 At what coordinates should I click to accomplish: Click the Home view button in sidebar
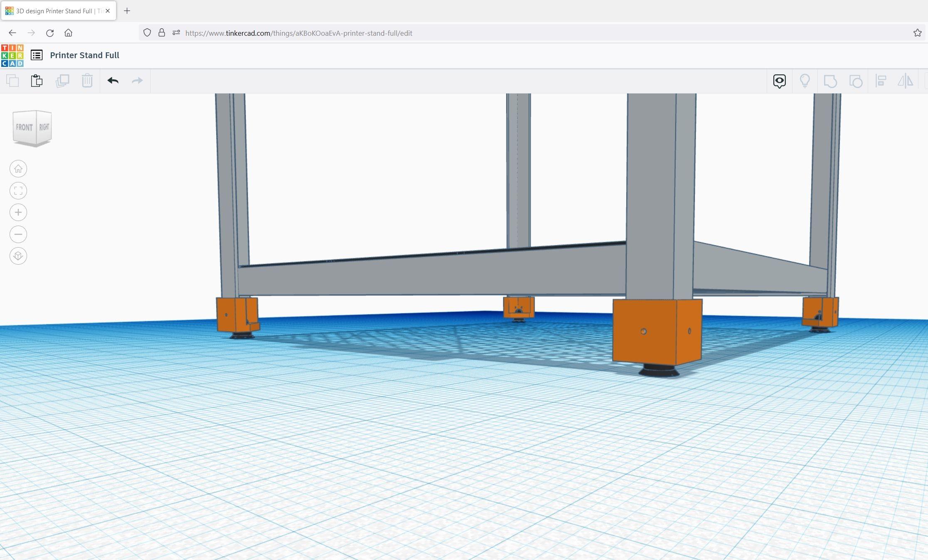18,169
